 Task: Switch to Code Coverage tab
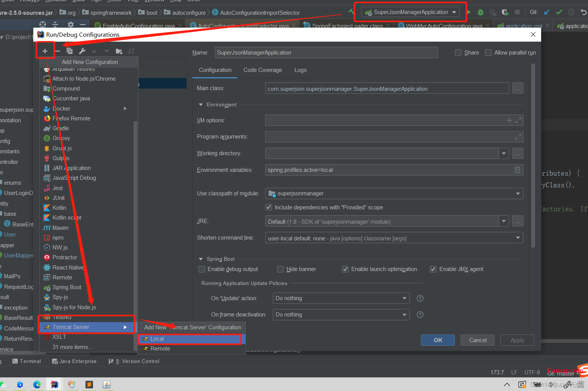click(x=263, y=70)
